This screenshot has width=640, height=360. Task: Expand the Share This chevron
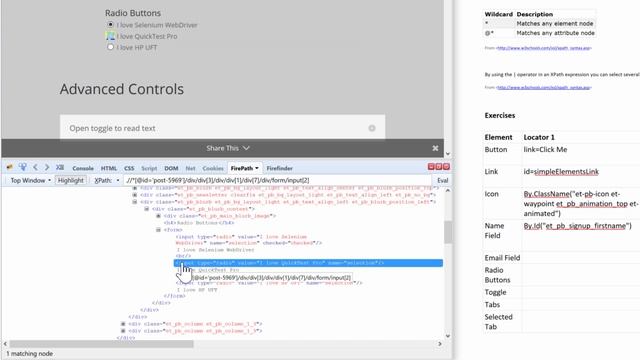246,148
